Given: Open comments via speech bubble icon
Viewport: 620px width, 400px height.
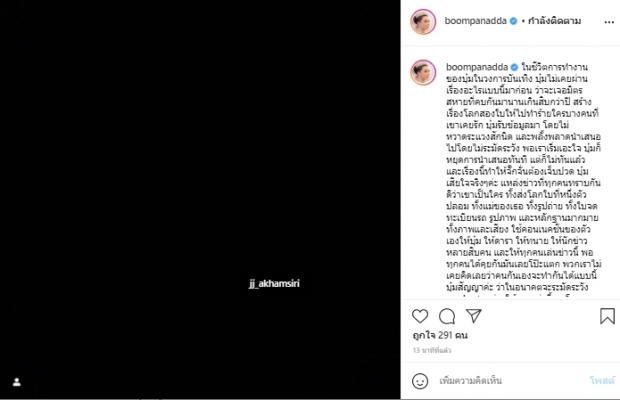Looking at the screenshot, I should click(447, 316).
